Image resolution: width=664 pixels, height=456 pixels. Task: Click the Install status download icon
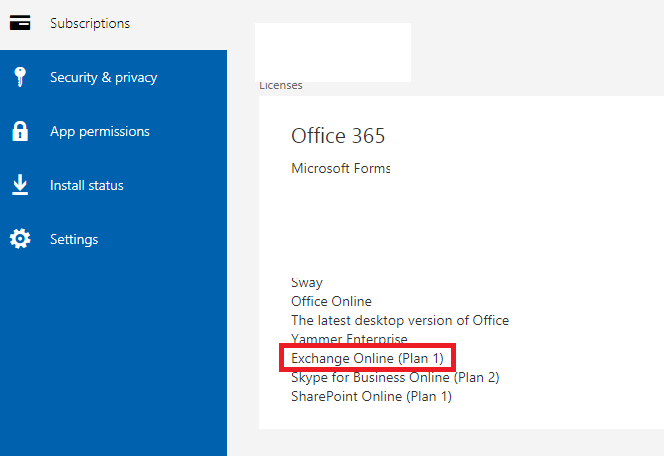[x=20, y=185]
